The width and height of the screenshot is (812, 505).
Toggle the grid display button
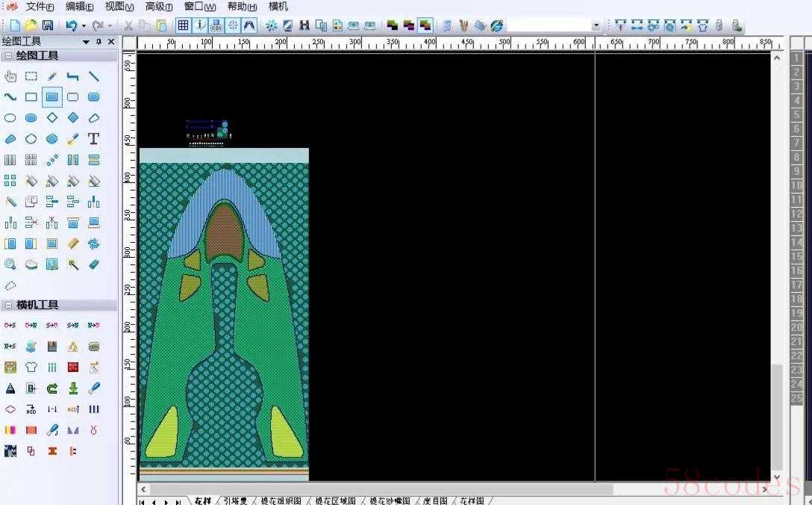click(183, 25)
